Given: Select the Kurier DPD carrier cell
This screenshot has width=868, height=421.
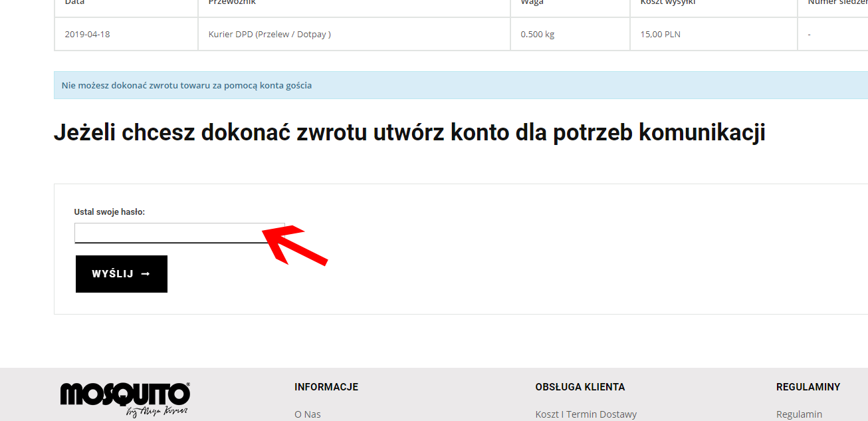Looking at the screenshot, I should 269,35.
